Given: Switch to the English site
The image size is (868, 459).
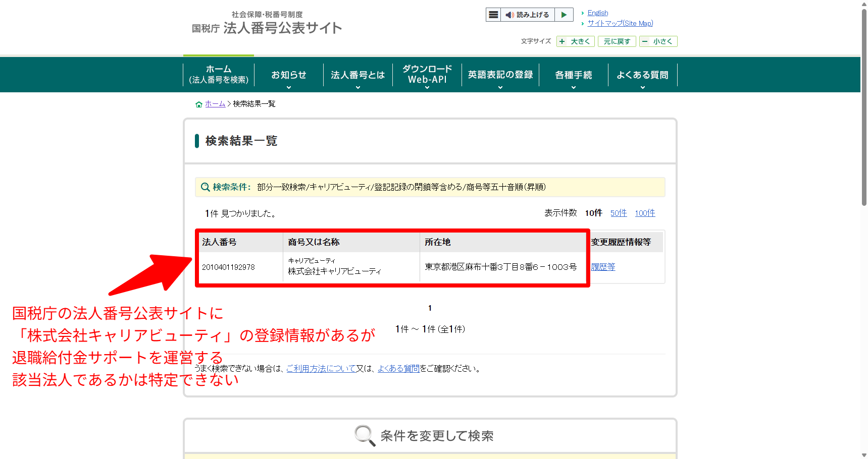Looking at the screenshot, I should [597, 13].
